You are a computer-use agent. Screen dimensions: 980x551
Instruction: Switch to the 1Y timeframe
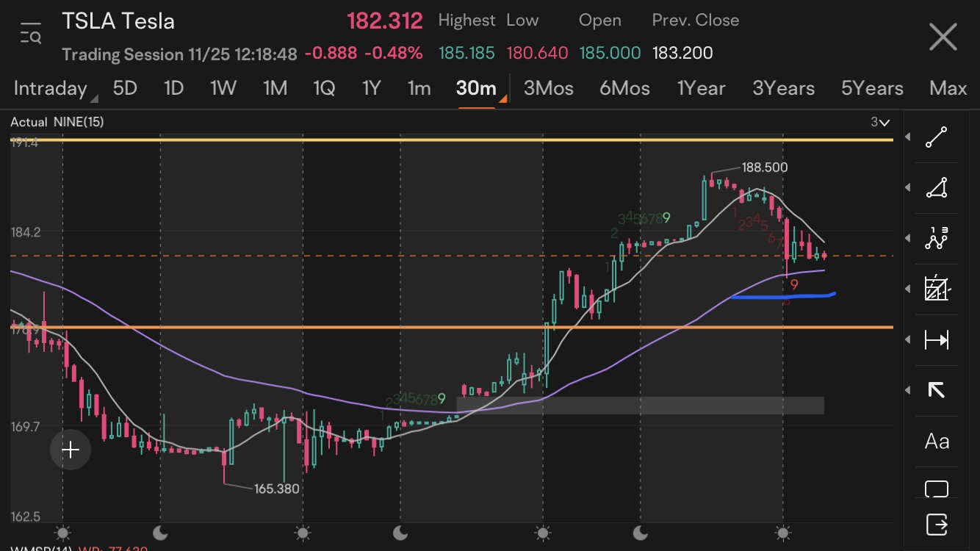(372, 89)
